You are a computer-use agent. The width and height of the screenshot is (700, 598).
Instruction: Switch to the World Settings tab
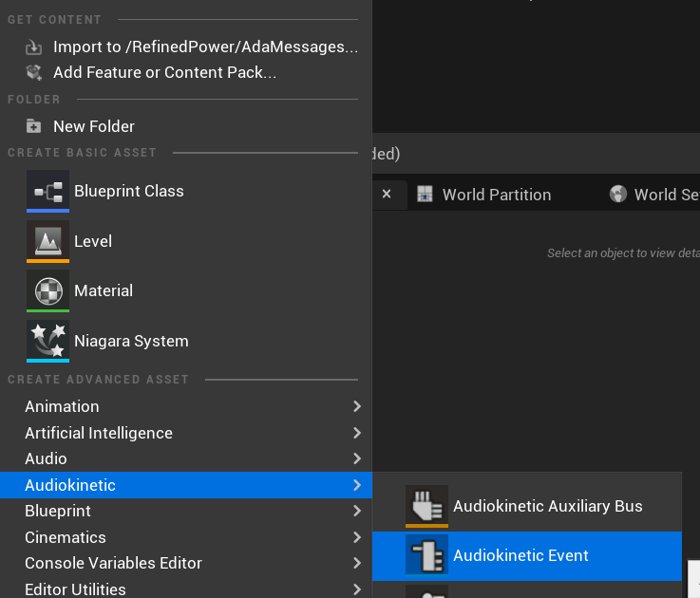(654, 195)
